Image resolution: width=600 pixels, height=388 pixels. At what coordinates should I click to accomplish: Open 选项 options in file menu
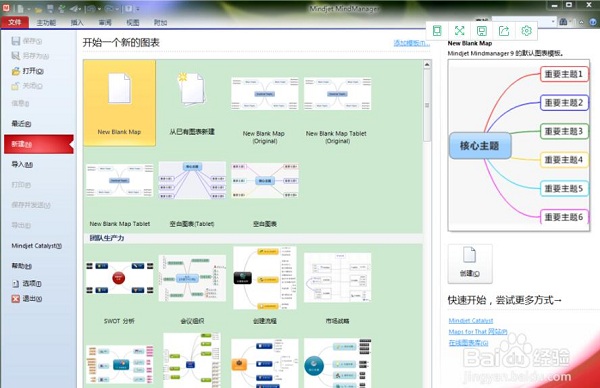[x=27, y=283]
